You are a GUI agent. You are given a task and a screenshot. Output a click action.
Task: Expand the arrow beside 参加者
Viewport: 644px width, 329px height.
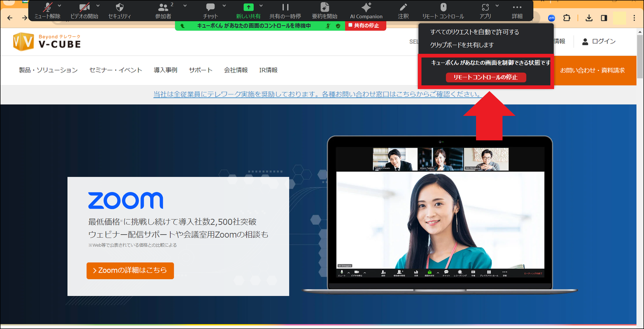point(185,6)
